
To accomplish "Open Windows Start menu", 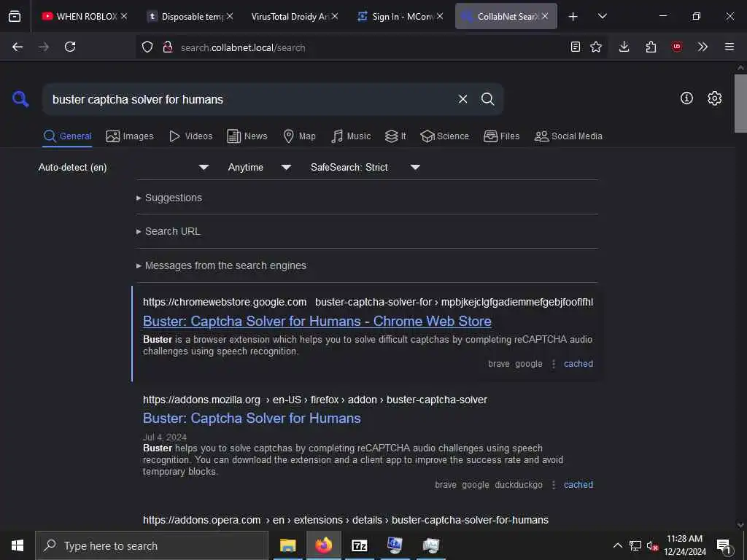I will point(18,545).
